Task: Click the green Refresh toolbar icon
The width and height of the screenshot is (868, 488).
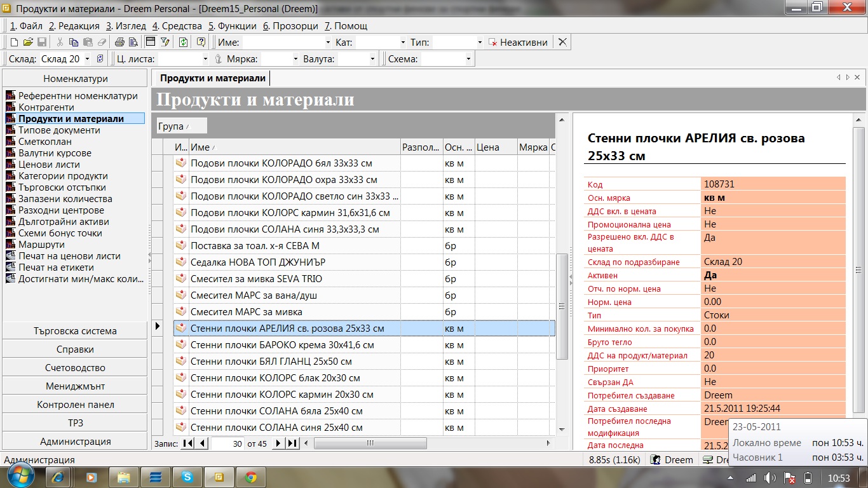Action: click(x=183, y=43)
